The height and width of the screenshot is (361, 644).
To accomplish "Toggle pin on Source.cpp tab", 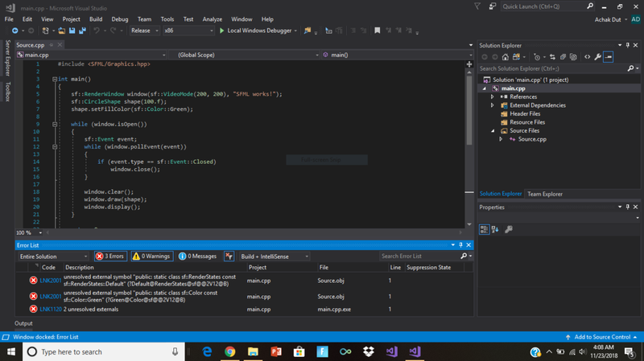I will tap(52, 45).
